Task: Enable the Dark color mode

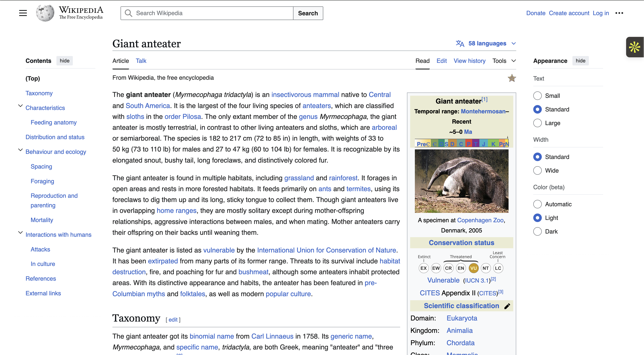Action: point(537,231)
